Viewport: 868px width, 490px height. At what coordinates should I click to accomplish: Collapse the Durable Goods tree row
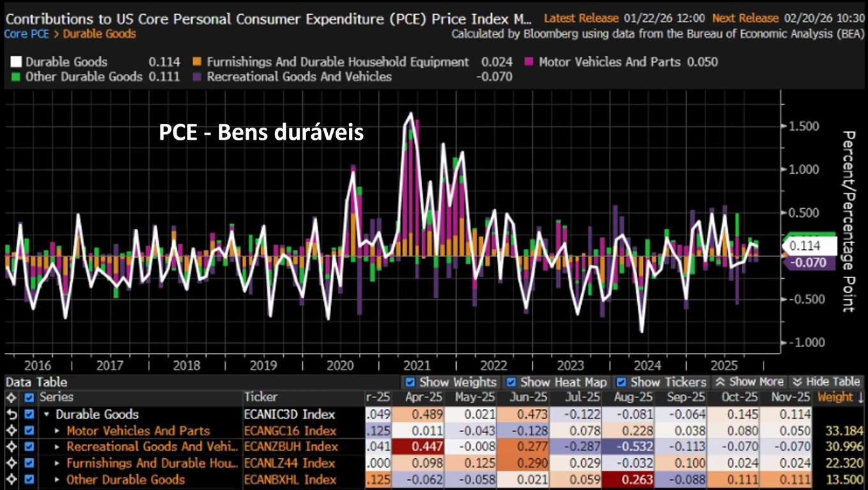click(x=47, y=414)
